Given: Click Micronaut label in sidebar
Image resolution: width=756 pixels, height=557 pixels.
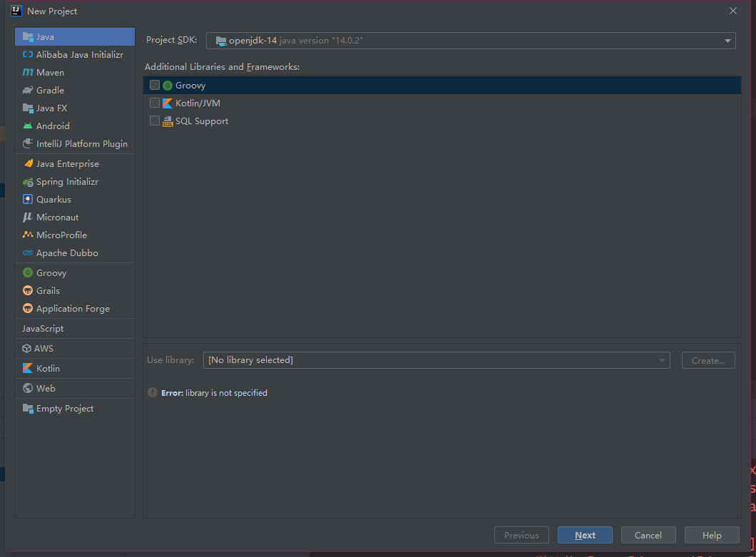Looking at the screenshot, I should coord(57,217).
